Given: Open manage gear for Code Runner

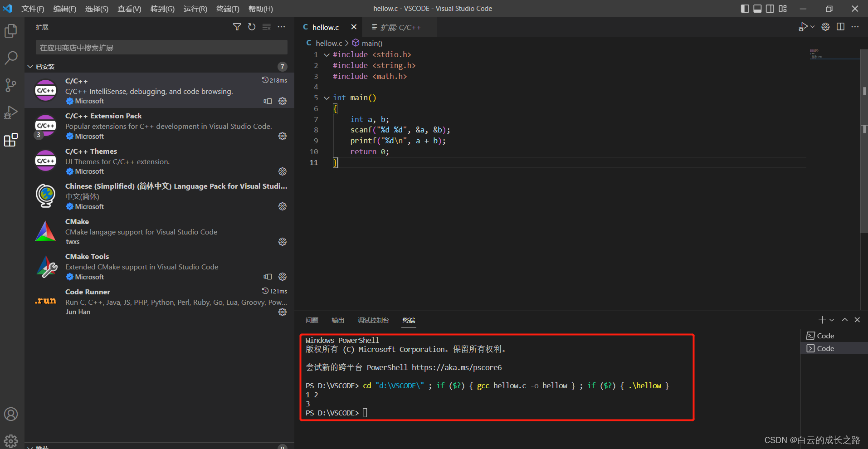Looking at the screenshot, I should click(283, 312).
